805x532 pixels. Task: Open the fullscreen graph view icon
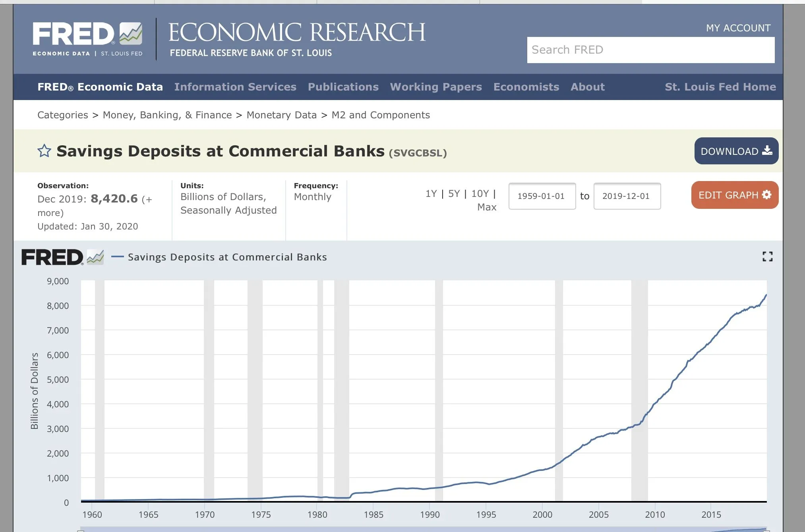[767, 257]
